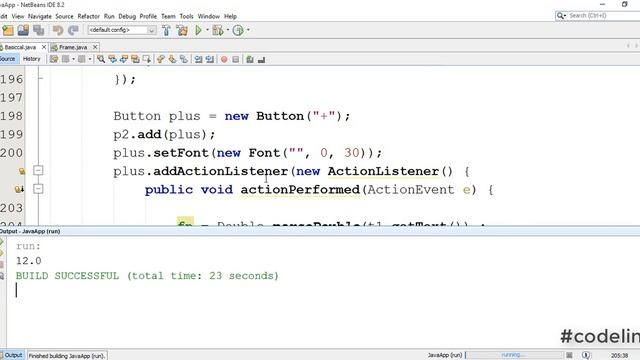Click the Shift Line Right icon

(x=210, y=60)
